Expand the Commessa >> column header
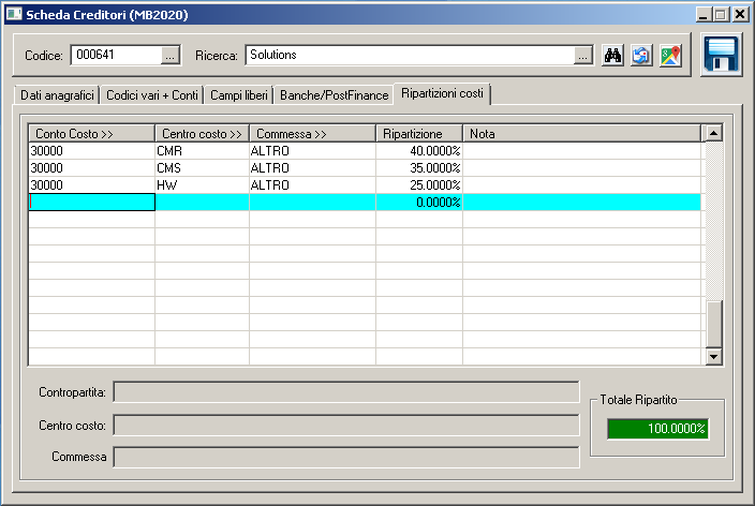 (x=312, y=133)
